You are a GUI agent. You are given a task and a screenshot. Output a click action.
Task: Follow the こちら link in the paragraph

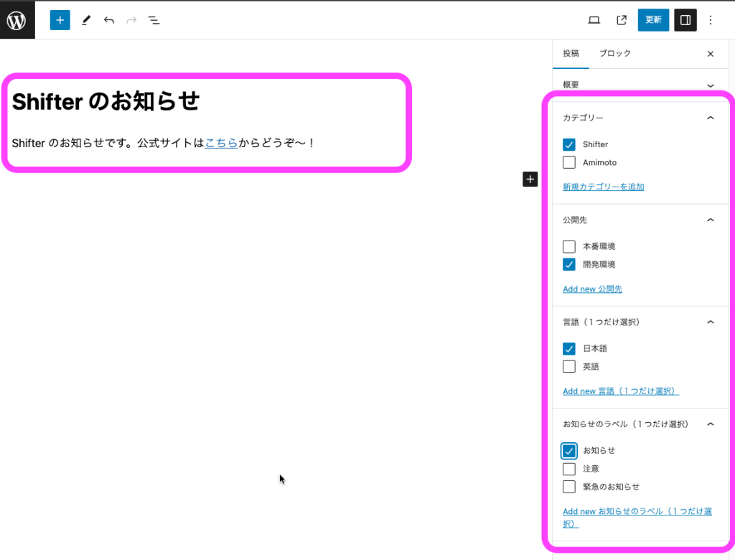pyautogui.click(x=221, y=143)
